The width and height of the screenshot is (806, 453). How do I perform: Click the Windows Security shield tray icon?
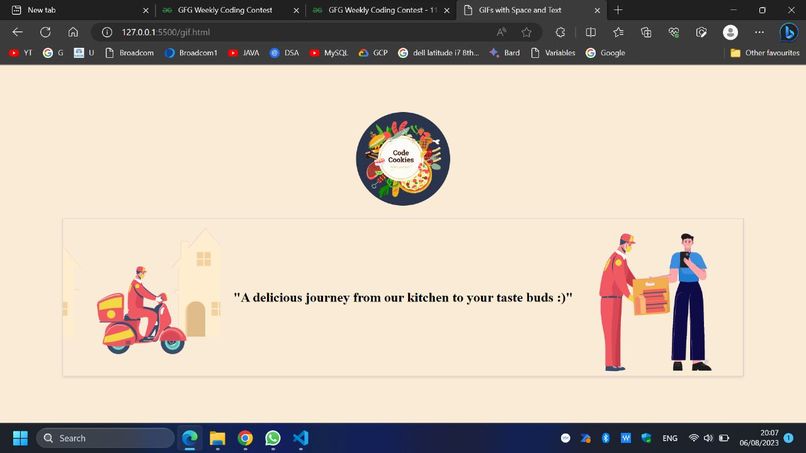646,438
